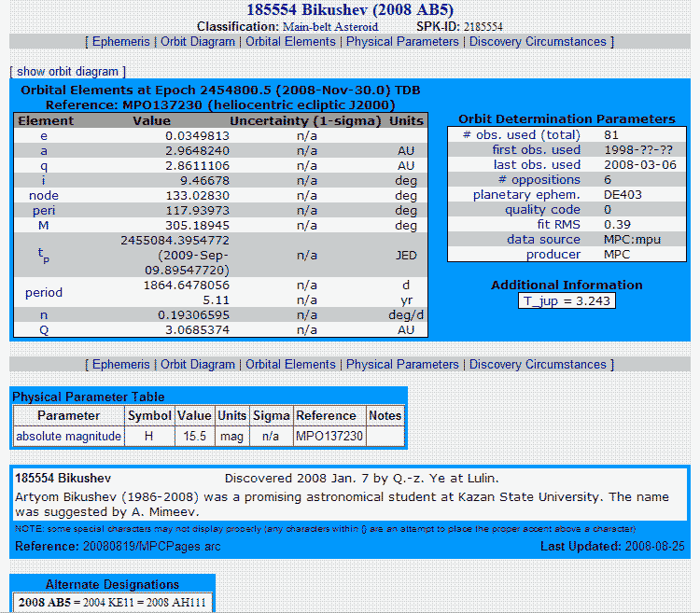Expand the 'show orbit diagram' link
700x613 pixels.
pos(68,72)
